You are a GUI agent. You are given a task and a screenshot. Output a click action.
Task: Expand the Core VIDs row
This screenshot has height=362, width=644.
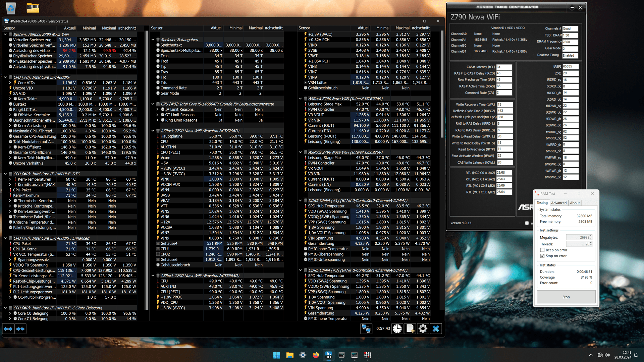click(10, 82)
